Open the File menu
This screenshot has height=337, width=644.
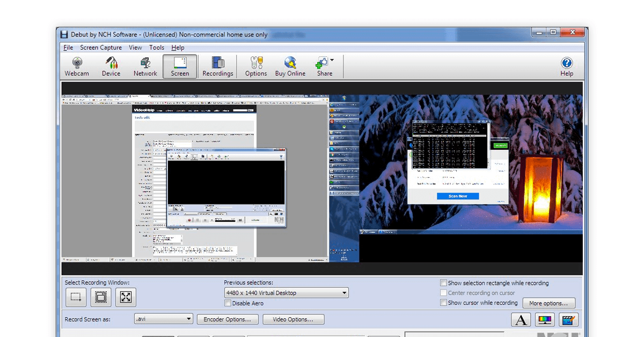(68, 48)
